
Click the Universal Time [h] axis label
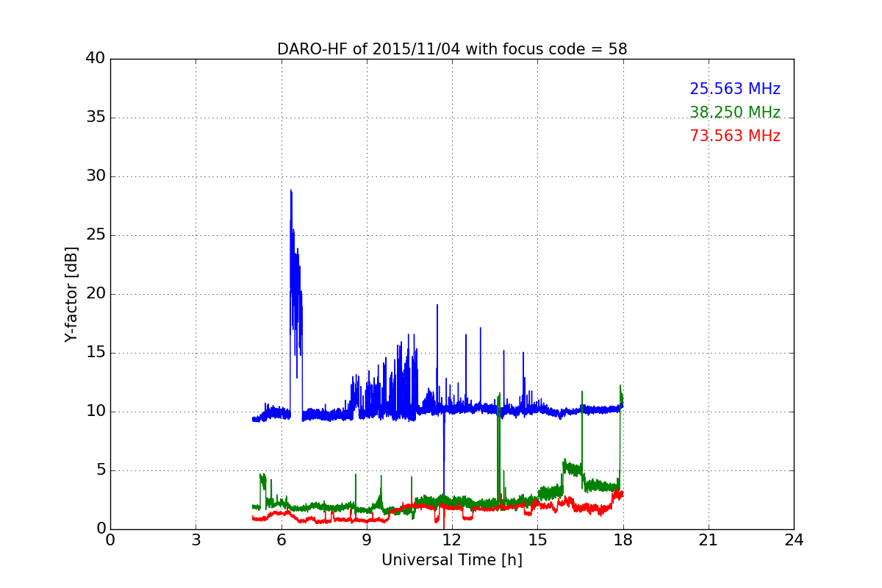tap(452, 560)
